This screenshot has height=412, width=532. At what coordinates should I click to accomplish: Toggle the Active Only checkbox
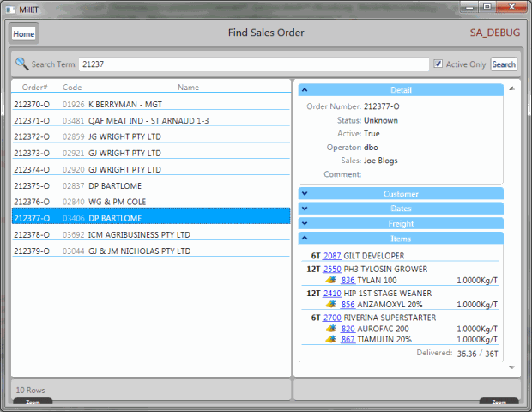[x=438, y=64]
